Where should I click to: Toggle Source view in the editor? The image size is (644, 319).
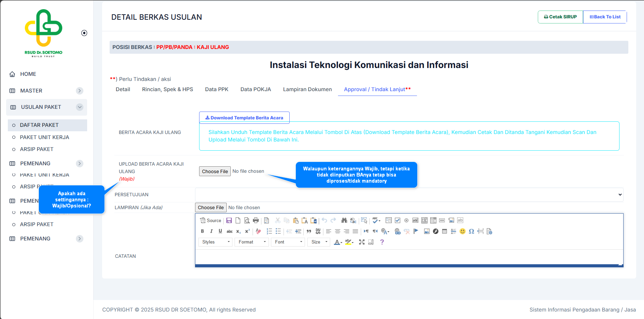[211, 220]
